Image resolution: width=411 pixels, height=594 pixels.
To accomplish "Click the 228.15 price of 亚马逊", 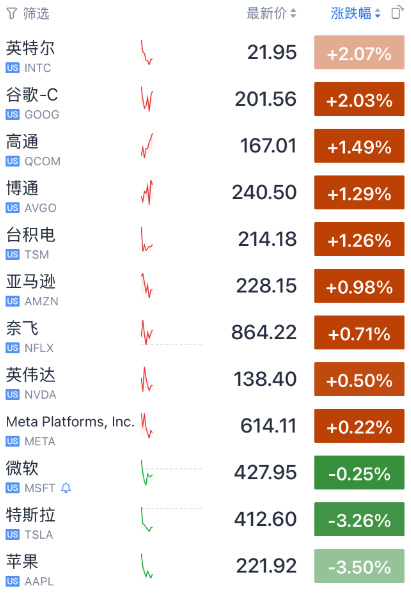I will 266,286.
